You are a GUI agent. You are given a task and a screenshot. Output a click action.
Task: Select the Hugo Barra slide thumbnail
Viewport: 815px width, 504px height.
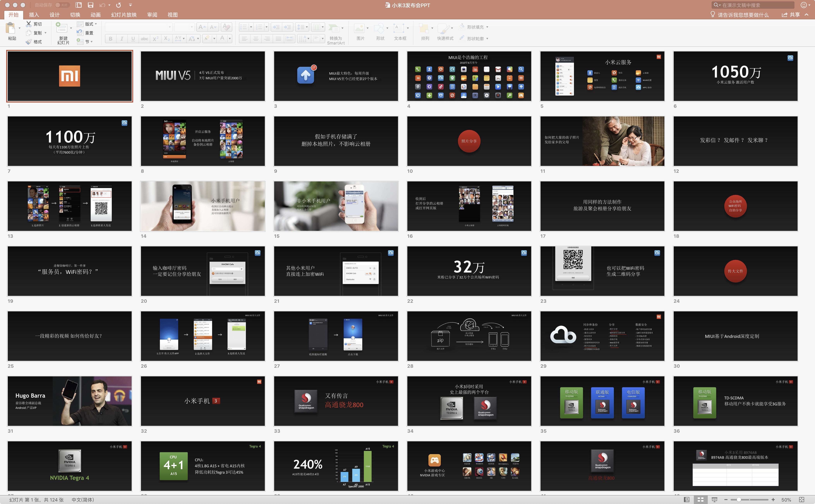coord(69,401)
